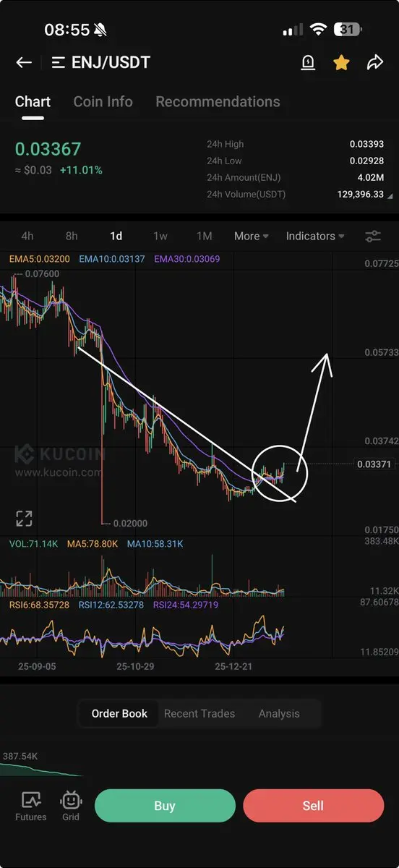
Task: Open chart settings sliders icon
Action: [x=373, y=236]
